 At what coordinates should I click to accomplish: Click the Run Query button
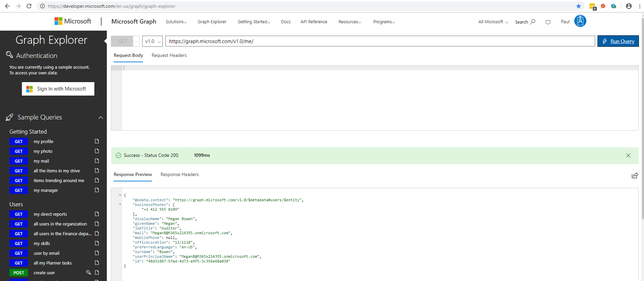tap(618, 41)
